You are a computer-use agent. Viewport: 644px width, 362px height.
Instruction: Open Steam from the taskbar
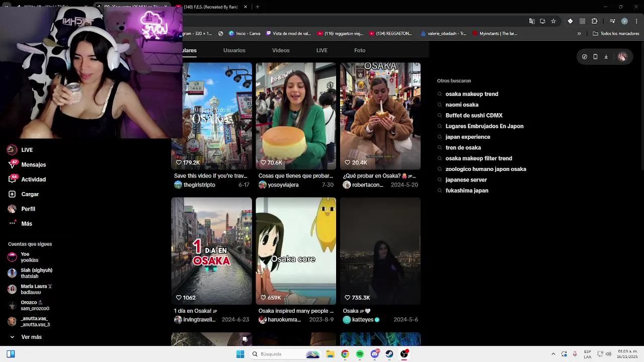pos(389,354)
